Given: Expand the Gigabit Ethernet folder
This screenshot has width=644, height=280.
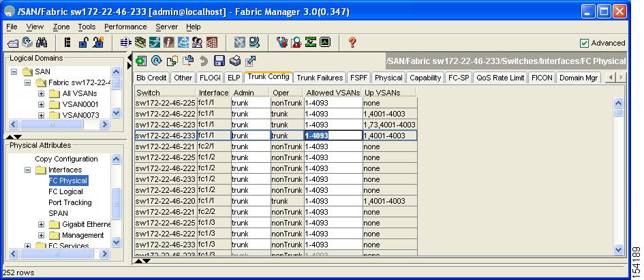Looking at the screenshot, I should 41,225.
